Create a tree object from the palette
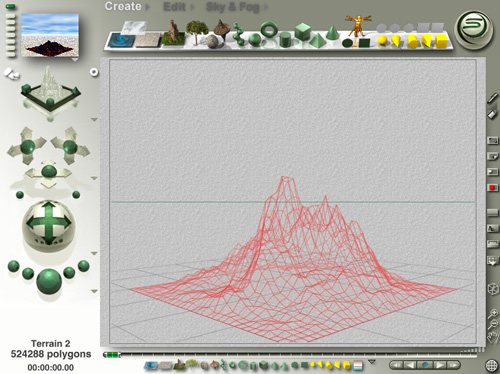 [x=197, y=32]
